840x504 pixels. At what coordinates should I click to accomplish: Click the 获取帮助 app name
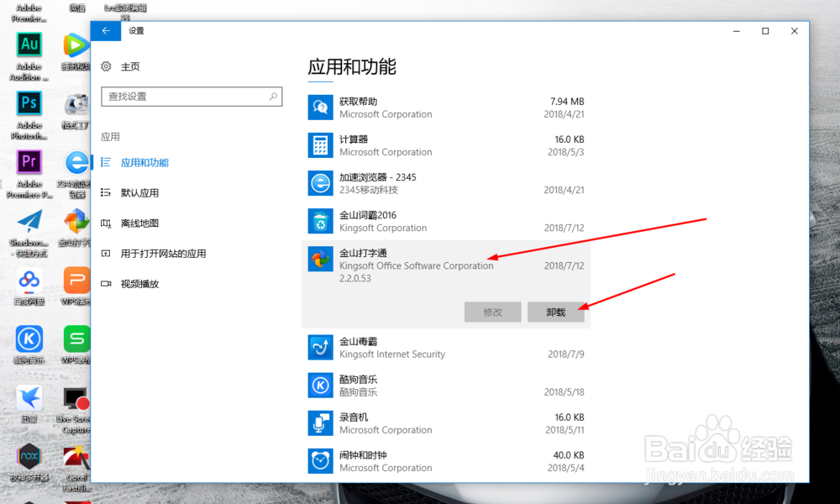[x=359, y=102]
